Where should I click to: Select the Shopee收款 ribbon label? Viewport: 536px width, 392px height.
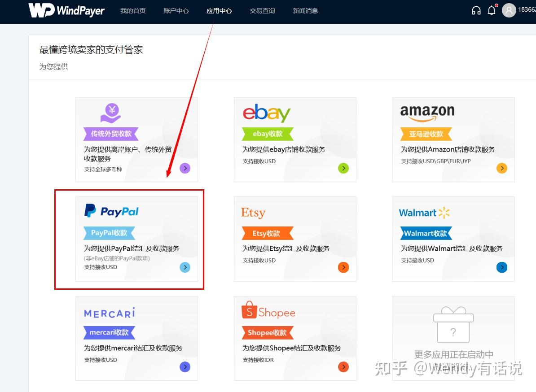pyautogui.click(x=268, y=333)
